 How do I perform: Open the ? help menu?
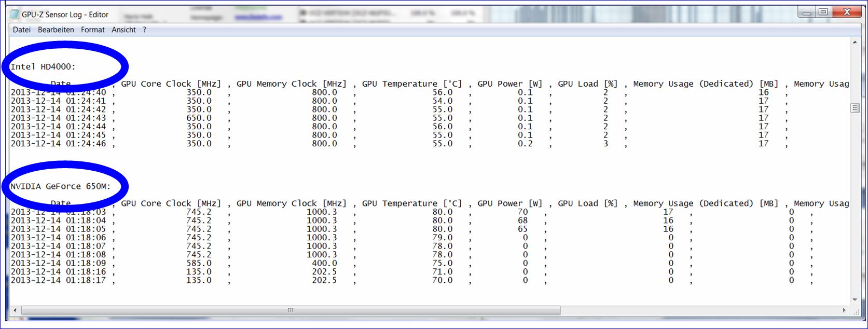(144, 30)
